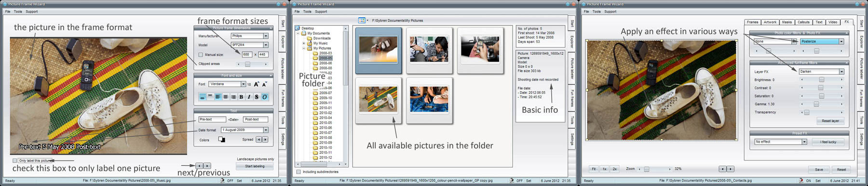Toggle italic text formatting button

pyautogui.click(x=249, y=97)
